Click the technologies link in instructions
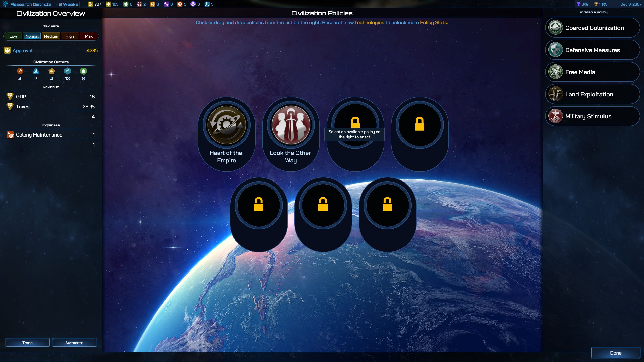The width and height of the screenshot is (644, 362). tap(369, 22)
